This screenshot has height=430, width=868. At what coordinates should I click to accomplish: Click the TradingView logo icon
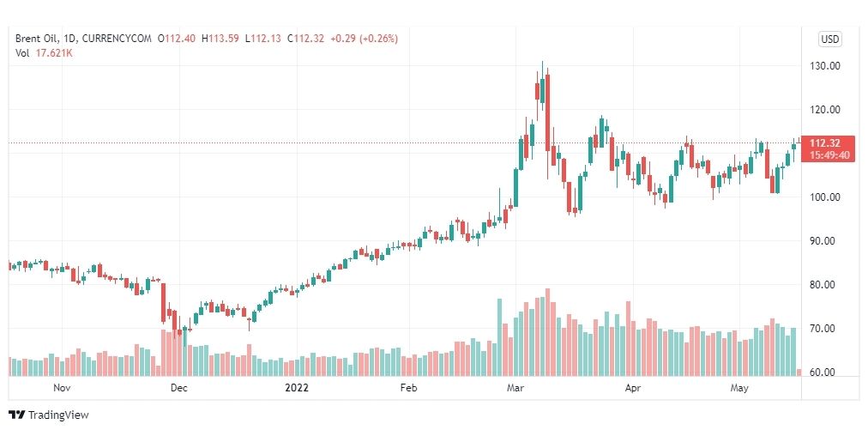pos(17,415)
